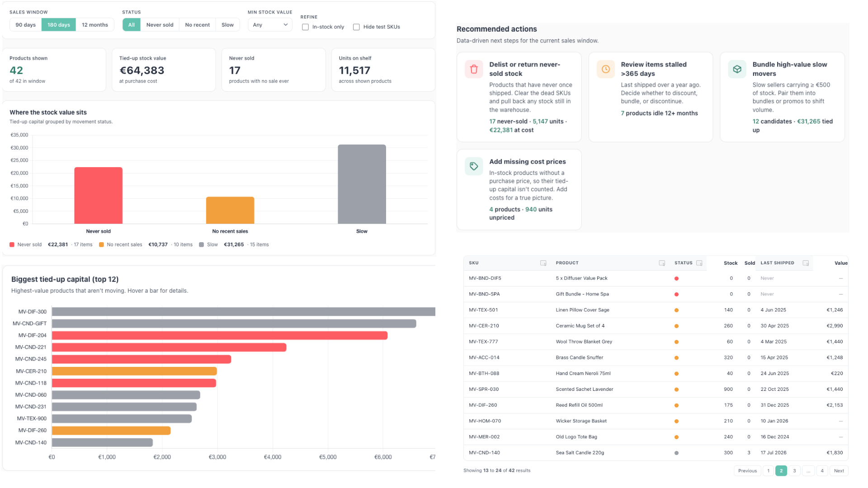Open the Product column filter icon
This screenshot has height=488, width=868.
pos(662,263)
